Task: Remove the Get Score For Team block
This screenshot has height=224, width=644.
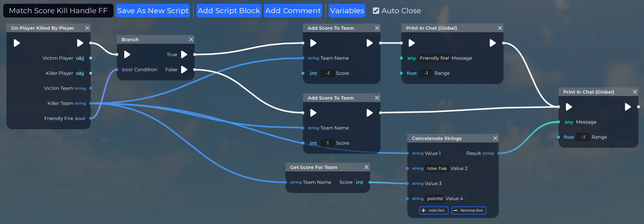Action: pyautogui.click(x=366, y=167)
